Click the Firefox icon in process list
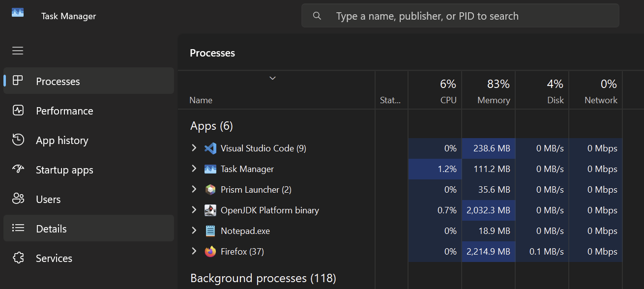This screenshot has height=289, width=644. (x=210, y=252)
